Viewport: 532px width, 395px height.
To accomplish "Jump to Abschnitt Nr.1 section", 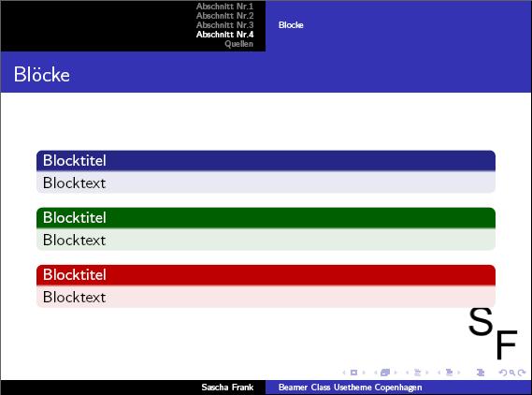I will pyautogui.click(x=224, y=7).
